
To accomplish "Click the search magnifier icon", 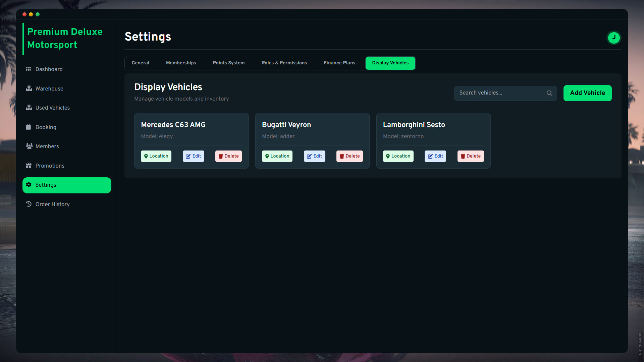I will coord(549,93).
